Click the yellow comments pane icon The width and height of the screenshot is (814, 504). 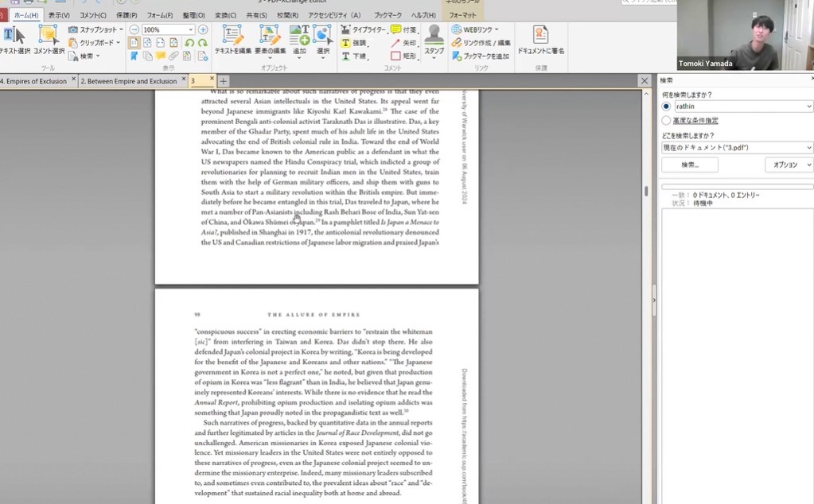pos(161,56)
